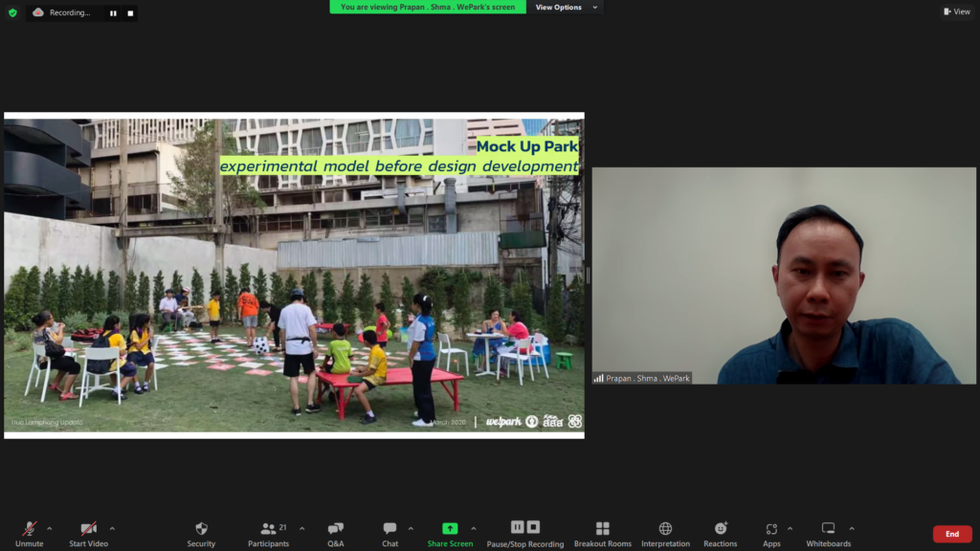
Task: Expand audio options chevron next to Unmute
Action: (x=50, y=528)
